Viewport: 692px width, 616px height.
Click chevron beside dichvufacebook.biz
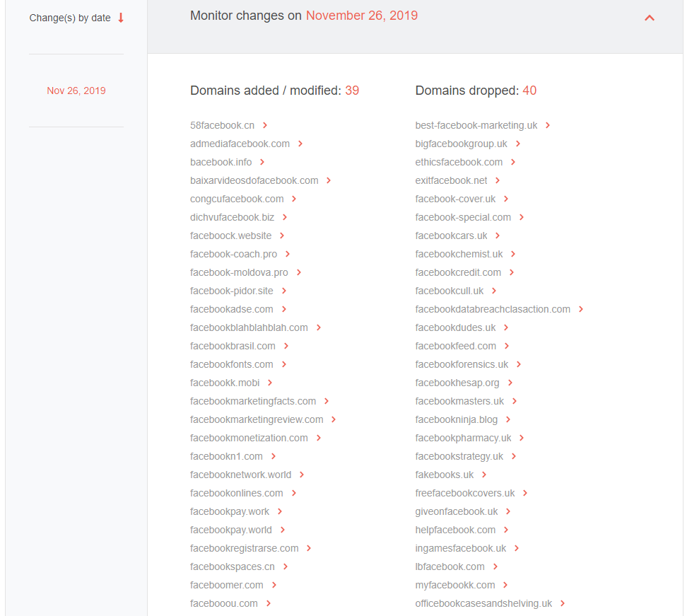point(285,217)
